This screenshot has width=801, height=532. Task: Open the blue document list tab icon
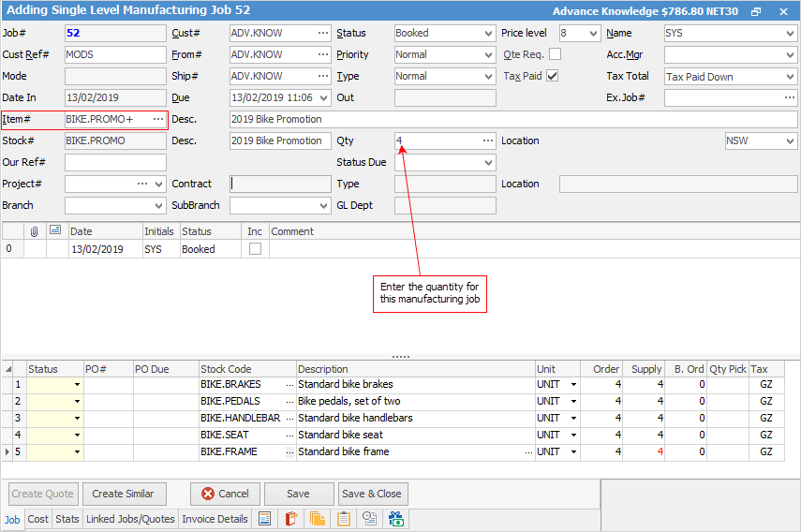(x=265, y=519)
